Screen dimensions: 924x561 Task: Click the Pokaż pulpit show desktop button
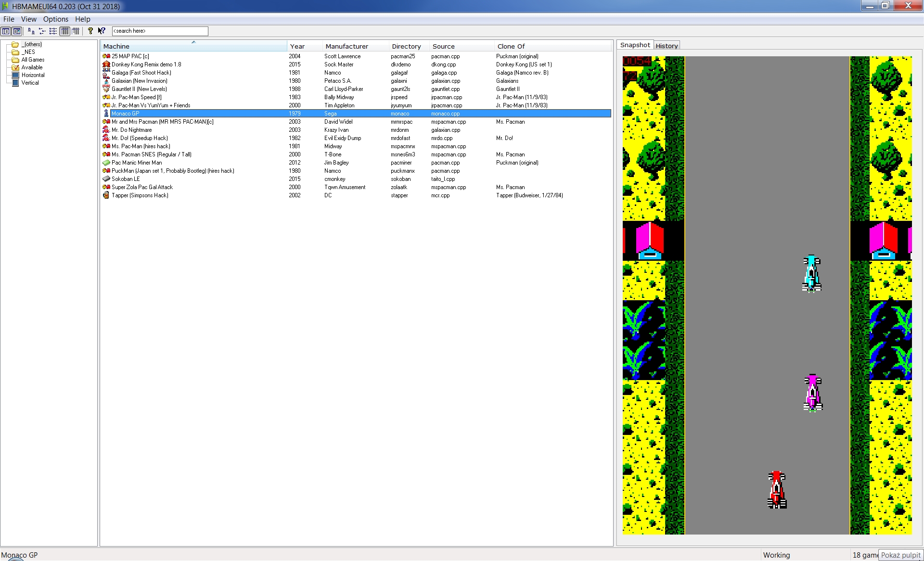[900, 555]
